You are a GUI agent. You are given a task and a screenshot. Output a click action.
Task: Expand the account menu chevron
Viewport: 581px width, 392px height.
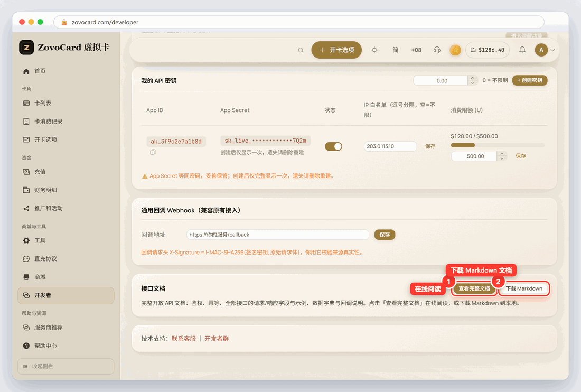click(x=552, y=50)
